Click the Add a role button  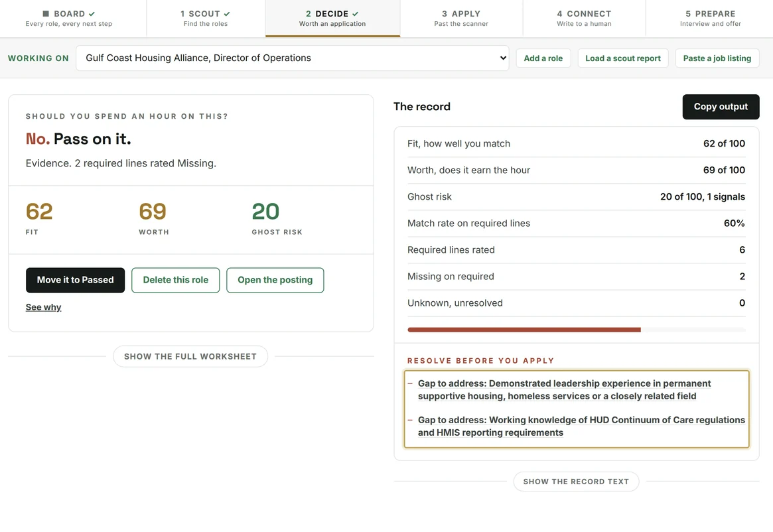pos(543,58)
